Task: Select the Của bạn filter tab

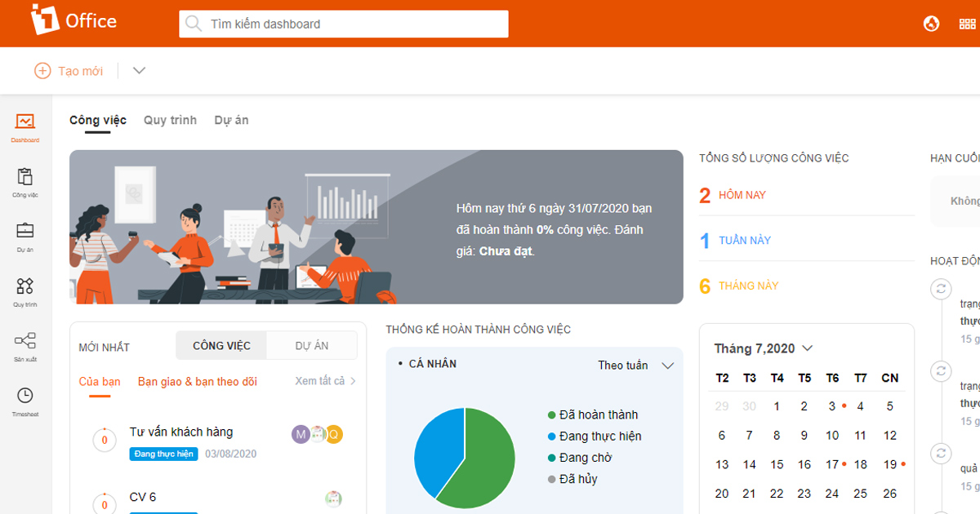Action: point(100,381)
